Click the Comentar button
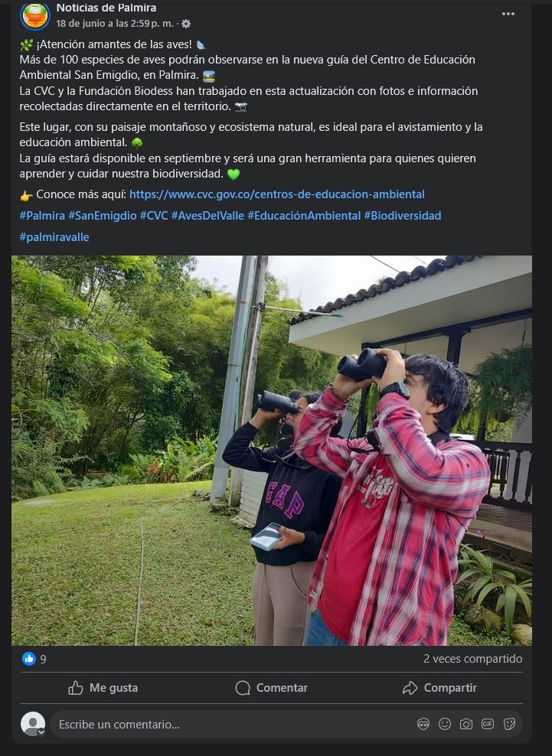The height and width of the screenshot is (756, 552). tap(271, 688)
